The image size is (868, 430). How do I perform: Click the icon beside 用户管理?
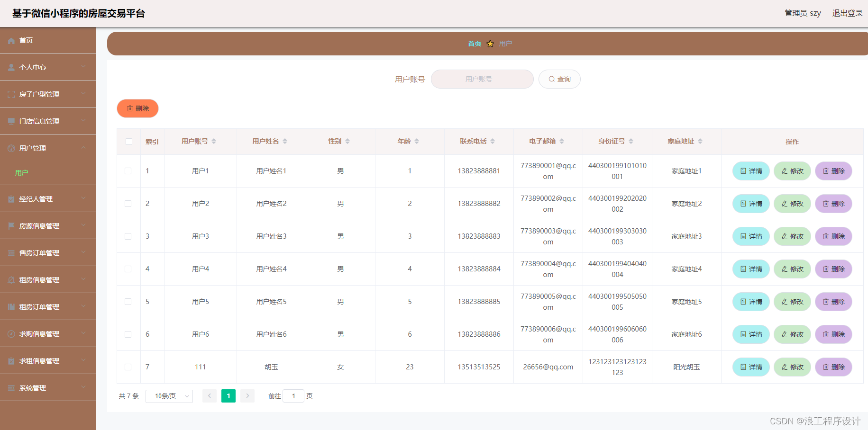coord(11,149)
